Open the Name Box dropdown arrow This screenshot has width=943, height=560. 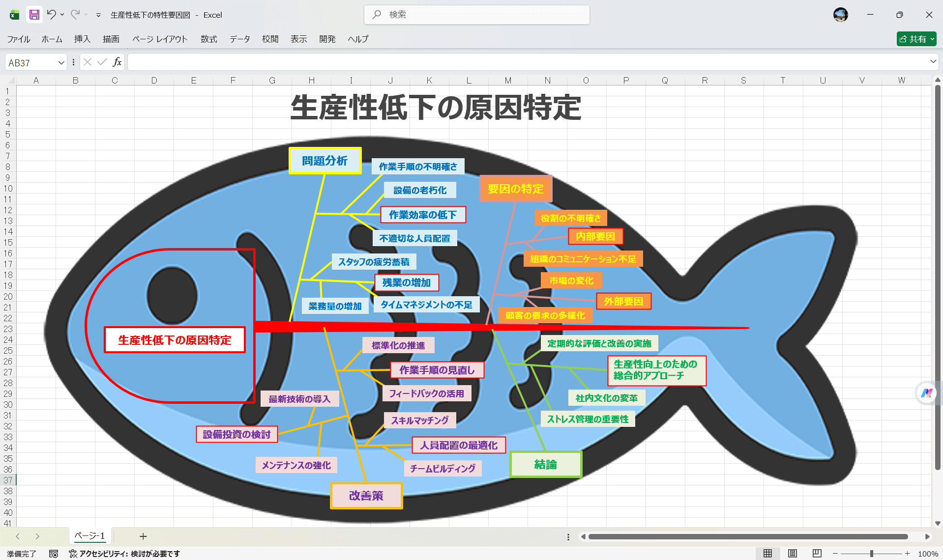click(x=61, y=62)
